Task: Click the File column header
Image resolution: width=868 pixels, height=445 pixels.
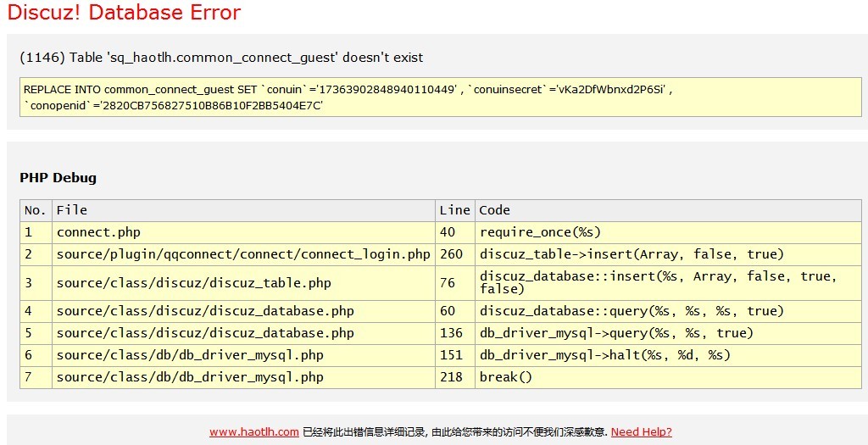Action: (x=72, y=210)
